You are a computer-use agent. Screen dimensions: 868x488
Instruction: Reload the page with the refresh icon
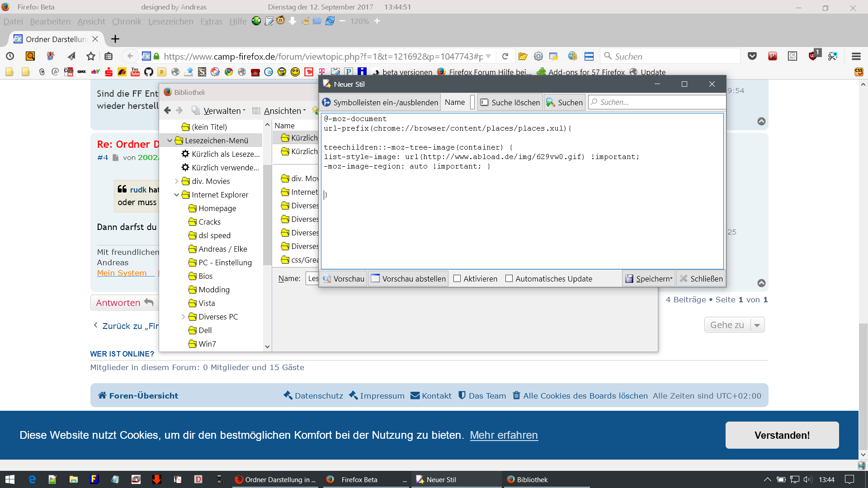point(505,56)
